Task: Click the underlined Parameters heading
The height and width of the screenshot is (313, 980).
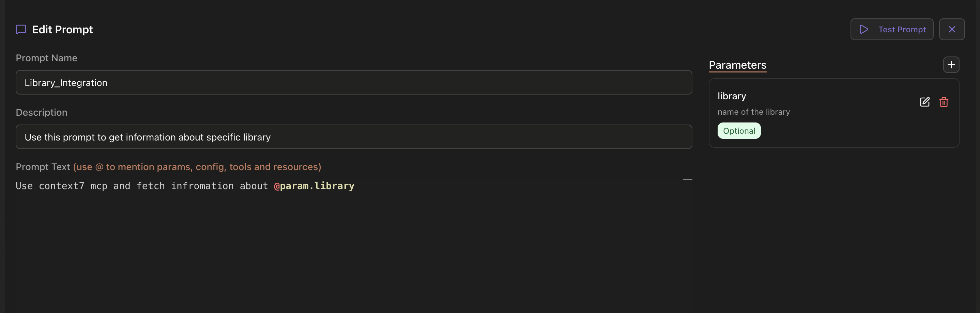Action: [737, 65]
